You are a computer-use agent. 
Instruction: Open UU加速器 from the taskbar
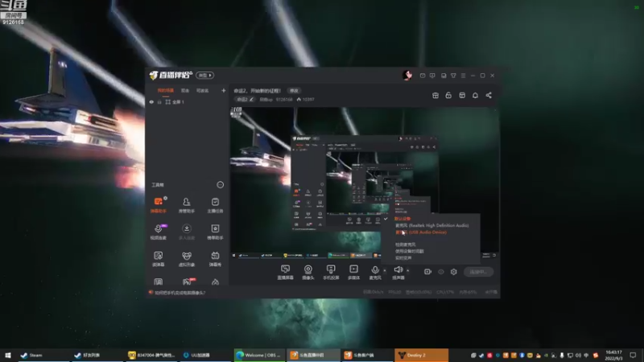206,355
